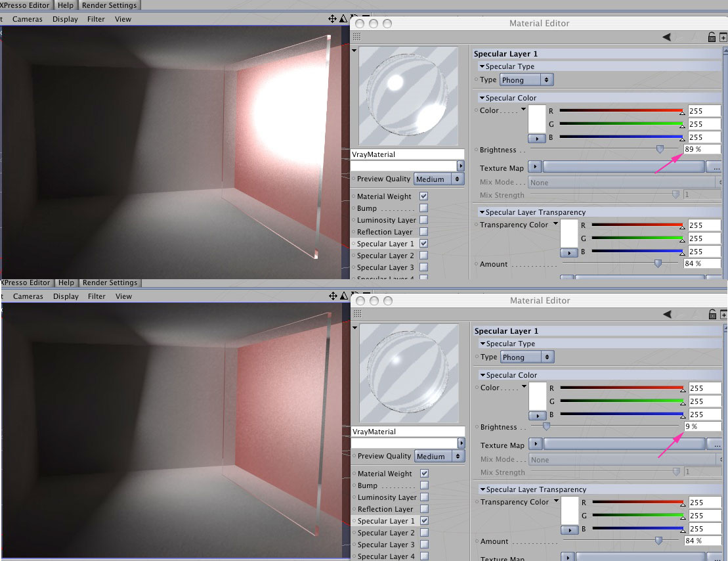
Task: Open the Phong Type dropdown in the upper editor
Action: coord(526,80)
